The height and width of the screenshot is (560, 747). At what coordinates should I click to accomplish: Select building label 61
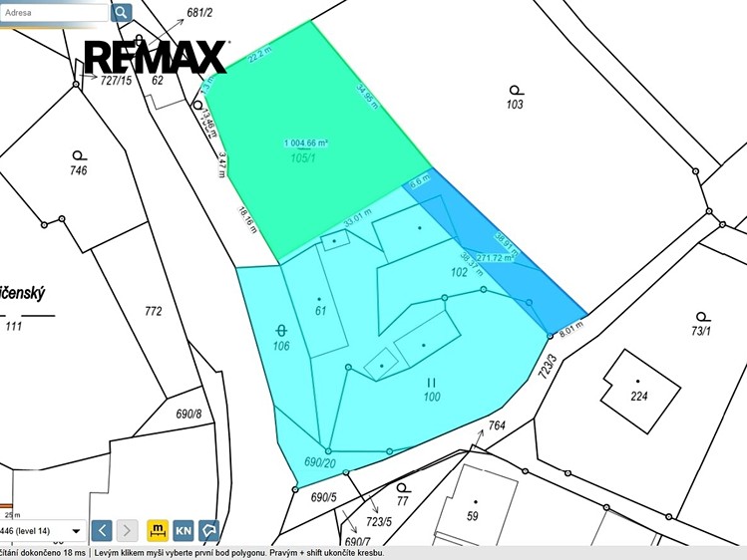tap(320, 311)
